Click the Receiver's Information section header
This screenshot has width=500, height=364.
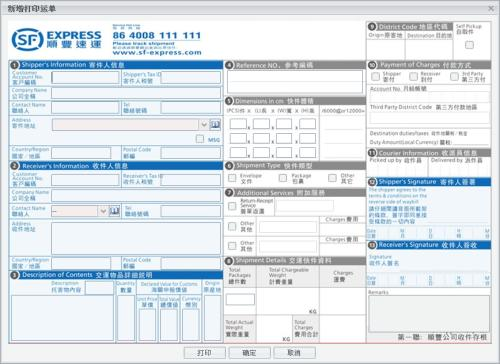[116, 166]
